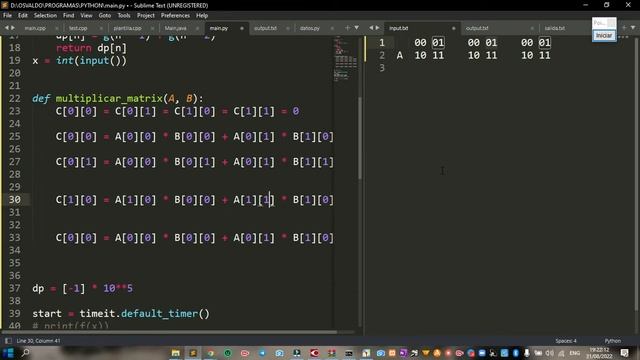Click the multiplicar_matrix function name
Image resolution: width=640 pixels, height=360 pixels.
(109, 98)
